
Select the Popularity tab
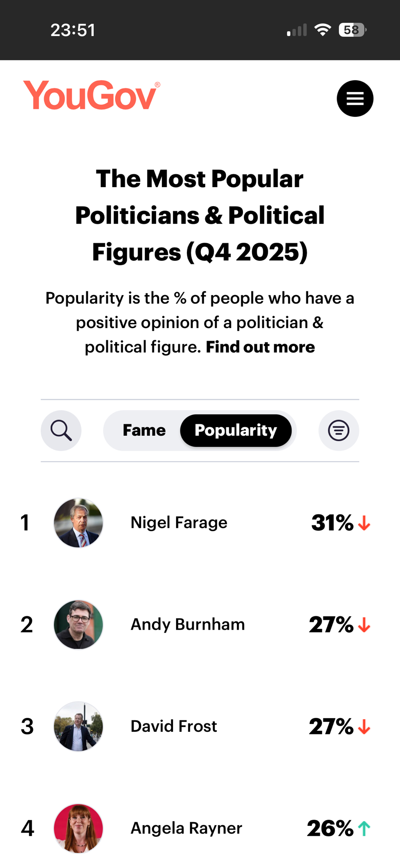pos(236,431)
